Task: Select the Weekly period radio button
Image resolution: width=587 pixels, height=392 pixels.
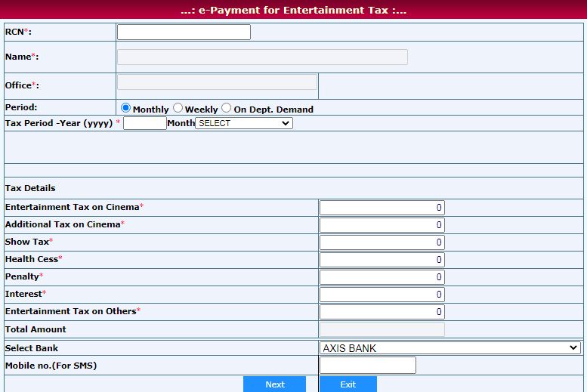Action: (x=178, y=108)
